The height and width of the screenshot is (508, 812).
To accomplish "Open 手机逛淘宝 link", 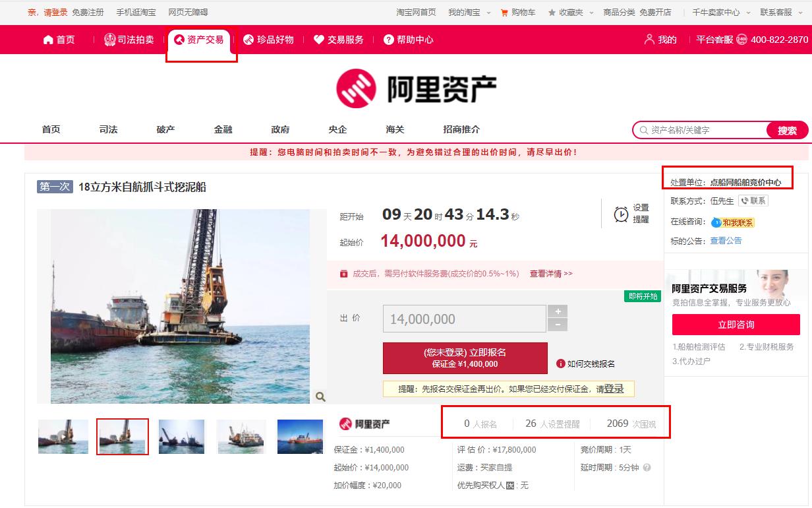I will [136, 12].
